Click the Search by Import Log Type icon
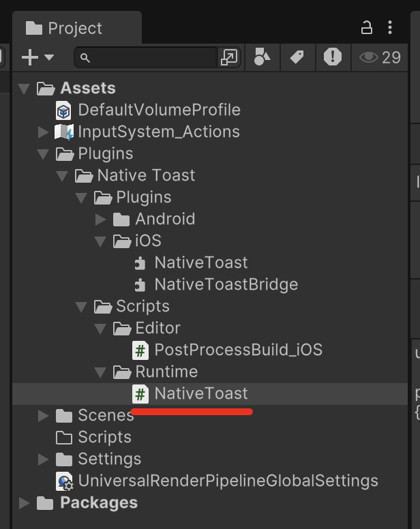 click(333, 57)
